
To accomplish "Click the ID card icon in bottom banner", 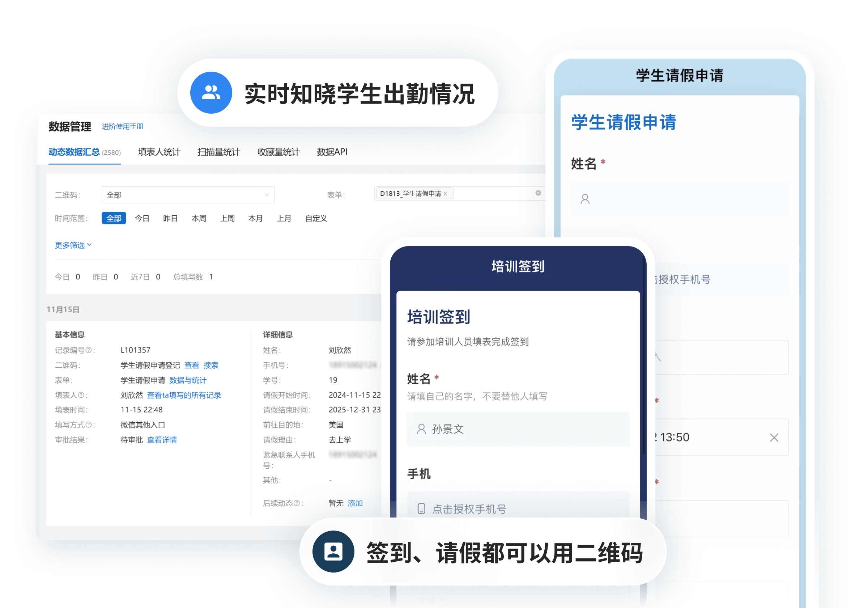I will tap(333, 551).
